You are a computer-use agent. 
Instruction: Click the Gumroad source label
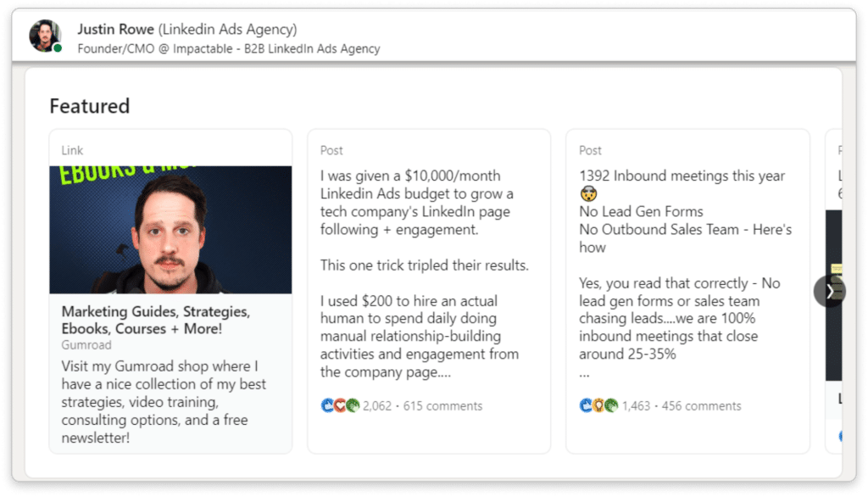click(x=86, y=345)
